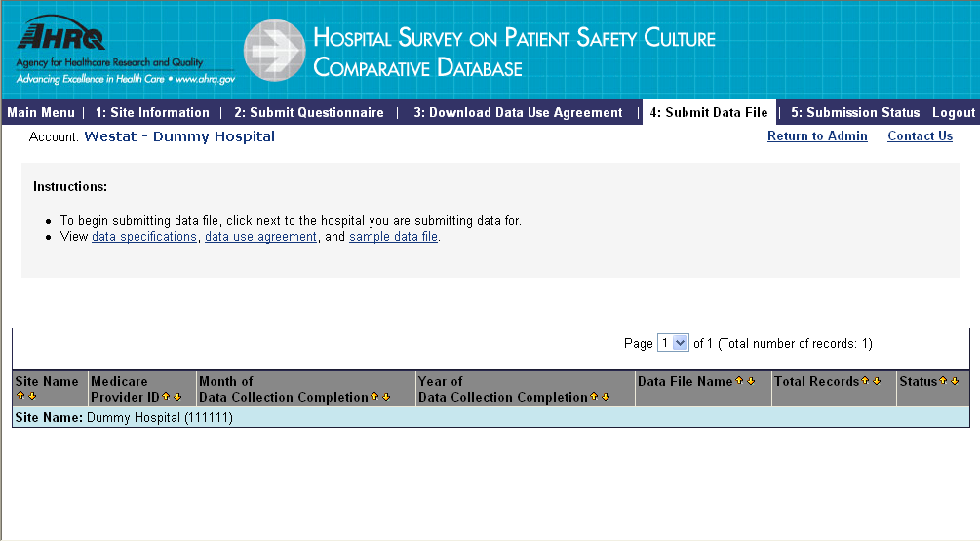Open the Contact Us link
The image size is (980, 541).
point(920,136)
